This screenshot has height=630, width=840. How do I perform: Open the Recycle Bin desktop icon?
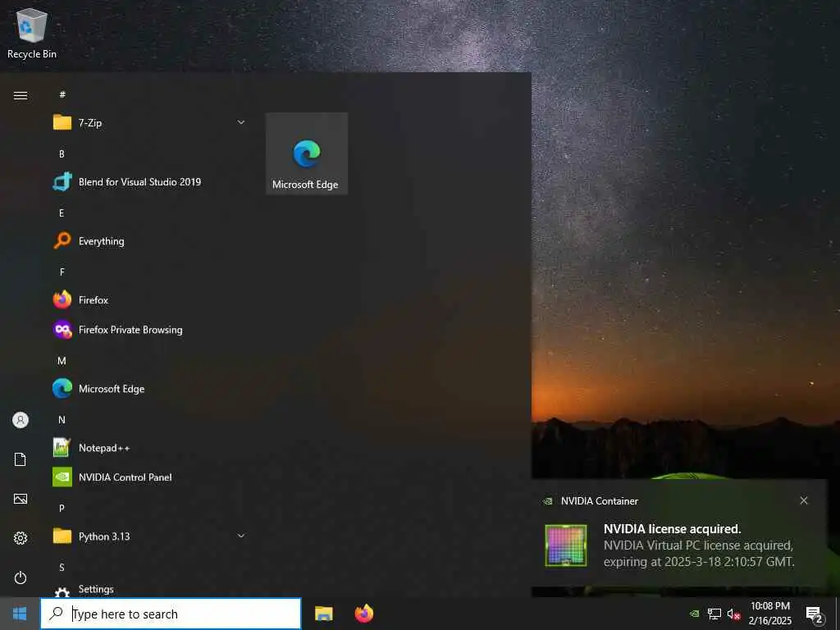coord(32,34)
